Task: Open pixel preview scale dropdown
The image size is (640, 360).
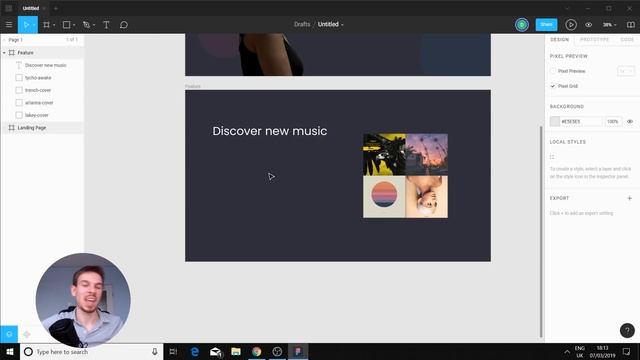Action: tap(626, 71)
